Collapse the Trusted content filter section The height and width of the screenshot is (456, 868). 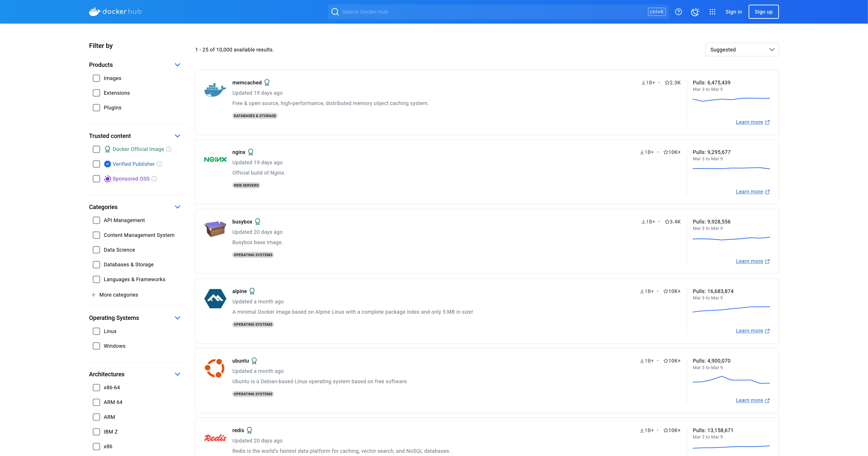pyautogui.click(x=178, y=136)
